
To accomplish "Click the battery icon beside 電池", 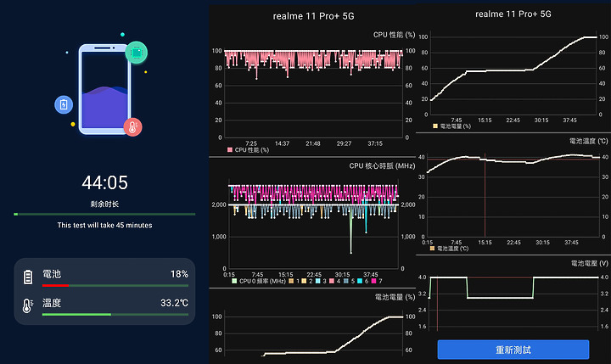I will tap(28, 277).
